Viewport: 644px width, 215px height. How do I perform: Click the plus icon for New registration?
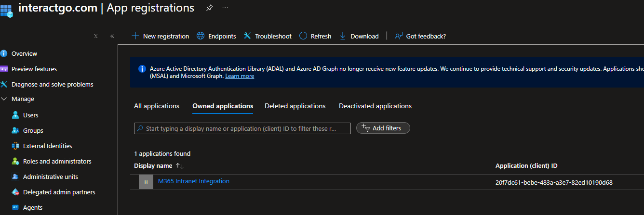pyautogui.click(x=135, y=36)
